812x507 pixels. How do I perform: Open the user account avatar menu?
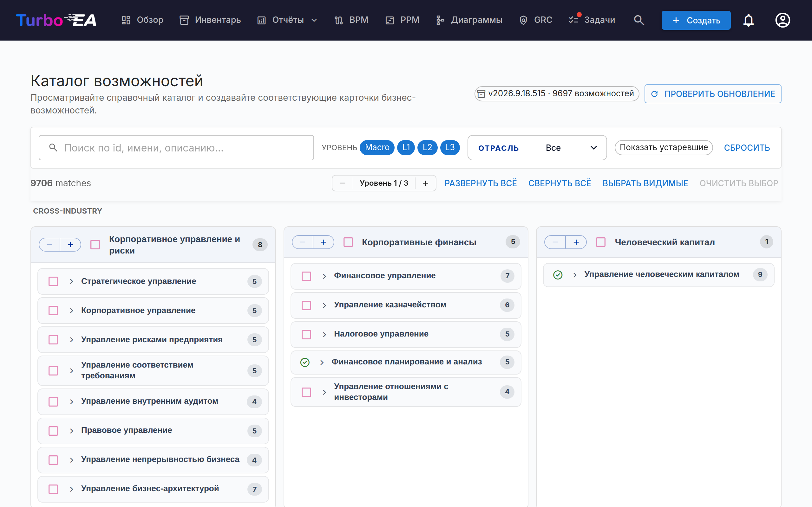point(783,20)
